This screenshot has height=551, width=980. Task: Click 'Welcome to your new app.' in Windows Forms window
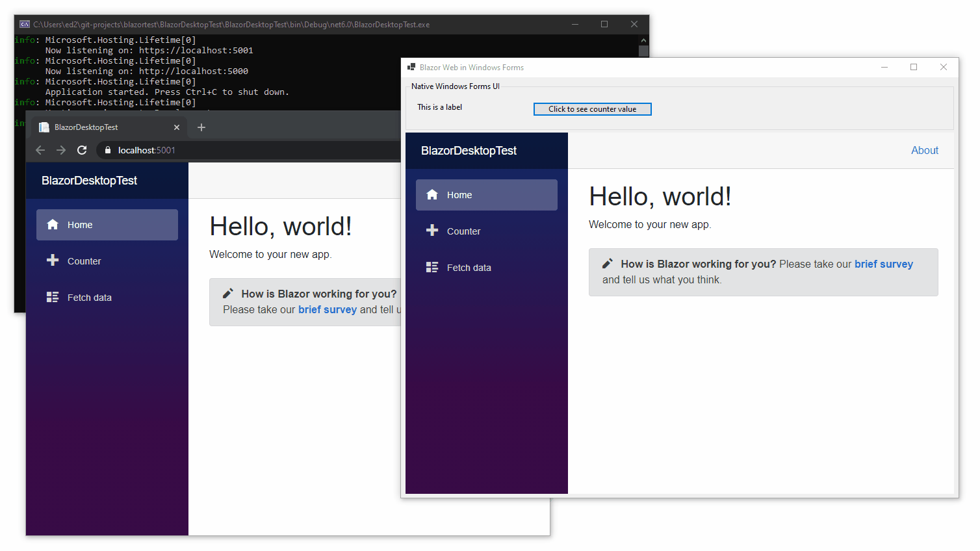tap(650, 224)
